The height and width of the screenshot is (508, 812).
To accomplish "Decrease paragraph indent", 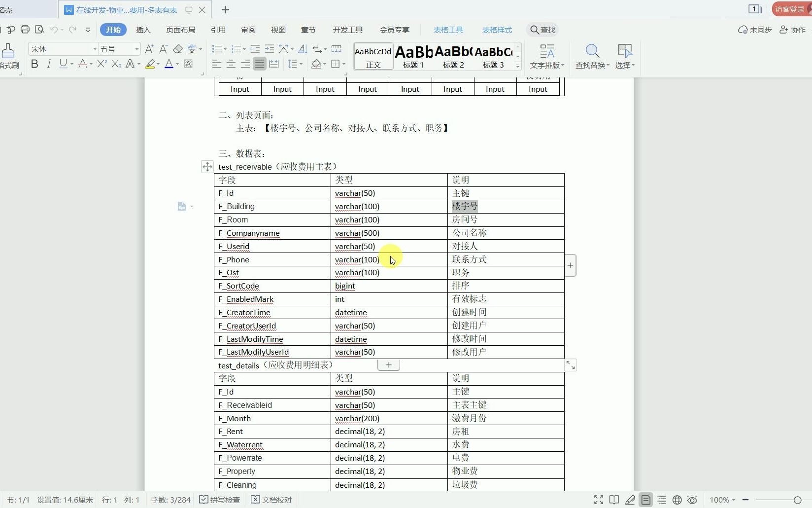I will [255, 49].
